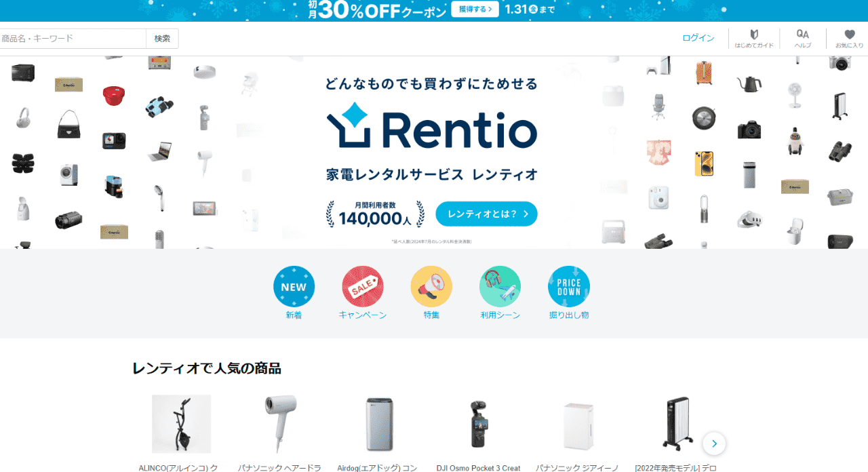Open the ヘルプ QA icon

pos(803,39)
